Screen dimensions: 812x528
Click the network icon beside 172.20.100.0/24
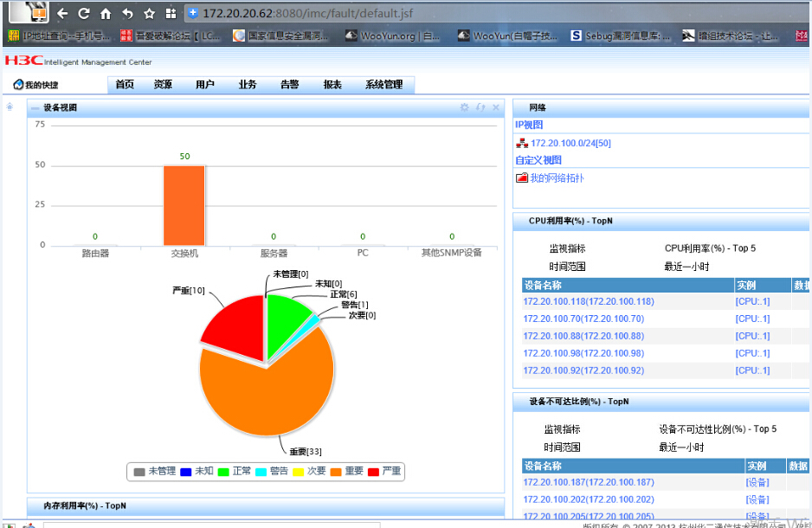[x=522, y=144]
